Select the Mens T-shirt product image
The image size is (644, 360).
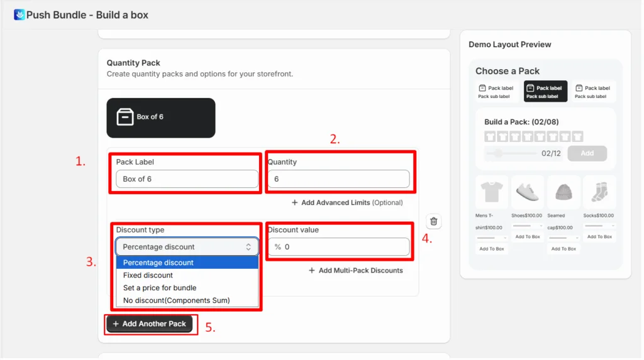point(492,192)
